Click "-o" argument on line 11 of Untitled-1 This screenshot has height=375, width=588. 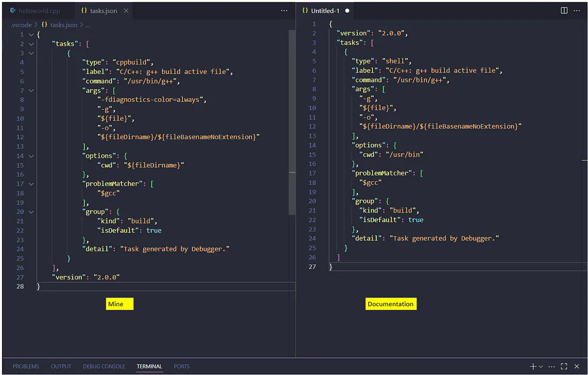coord(366,118)
